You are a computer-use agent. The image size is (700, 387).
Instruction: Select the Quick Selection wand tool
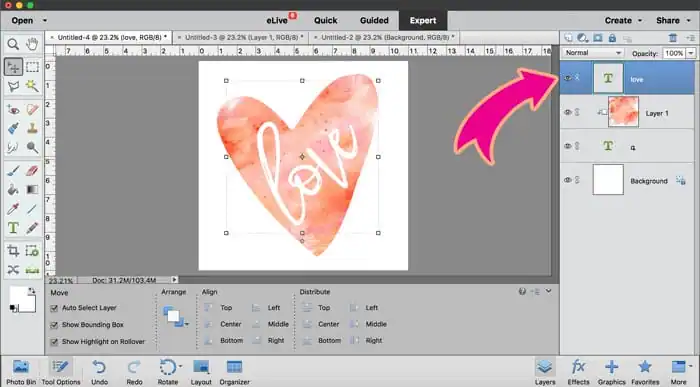point(32,86)
